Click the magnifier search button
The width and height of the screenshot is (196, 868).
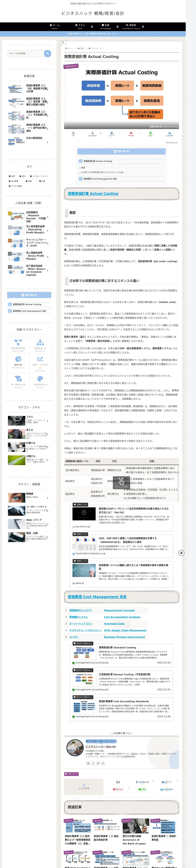(47, 53)
